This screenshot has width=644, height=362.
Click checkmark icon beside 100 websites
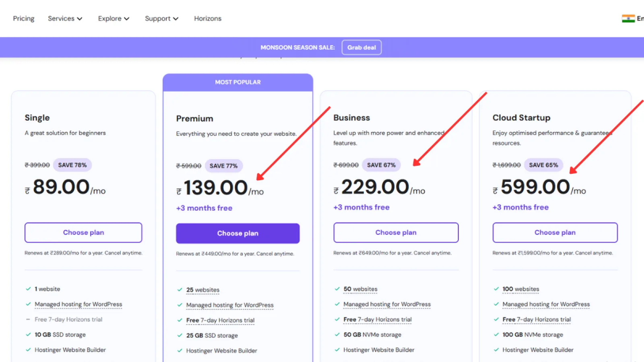click(x=496, y=289)
